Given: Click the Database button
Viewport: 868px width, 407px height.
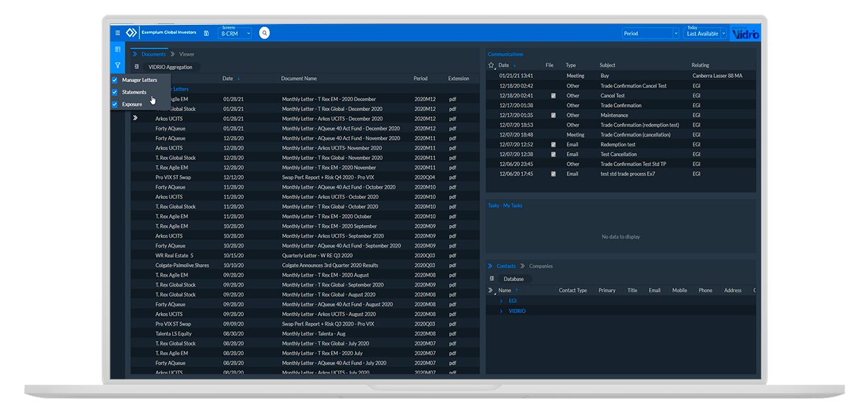Looking at the screenshot, I should 514,279.
